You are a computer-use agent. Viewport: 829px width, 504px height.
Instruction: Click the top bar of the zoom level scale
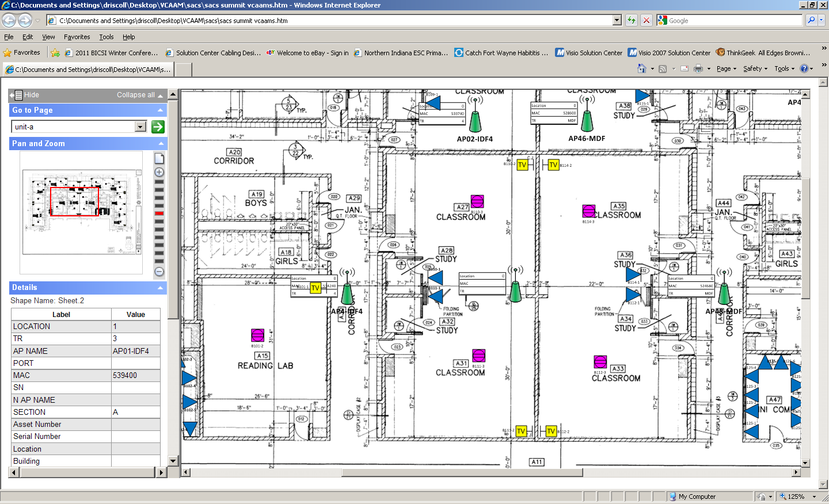pos(159,182)
